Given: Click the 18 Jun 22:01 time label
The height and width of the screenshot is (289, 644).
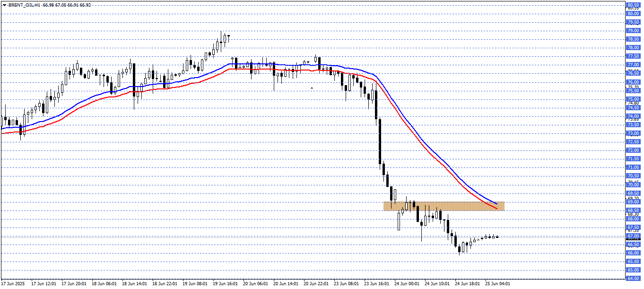Looking at the screenshot, I should click(x=165, y=284).
